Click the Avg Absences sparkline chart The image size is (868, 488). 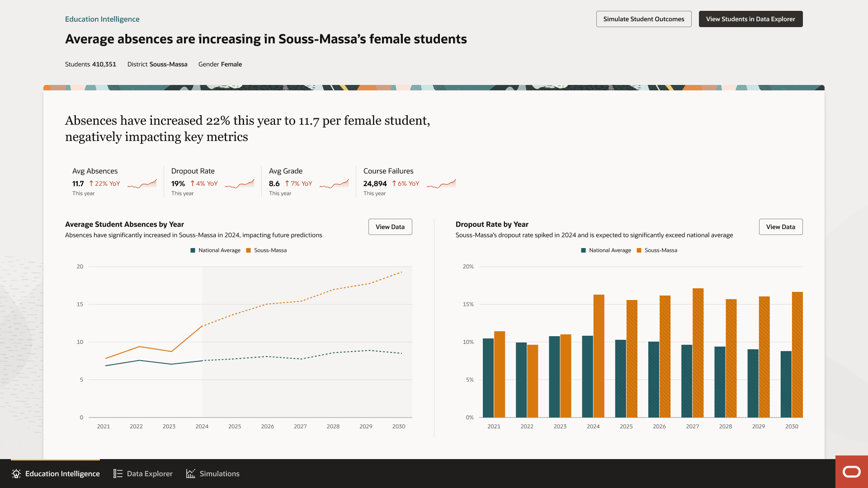[x=142, y=184]
